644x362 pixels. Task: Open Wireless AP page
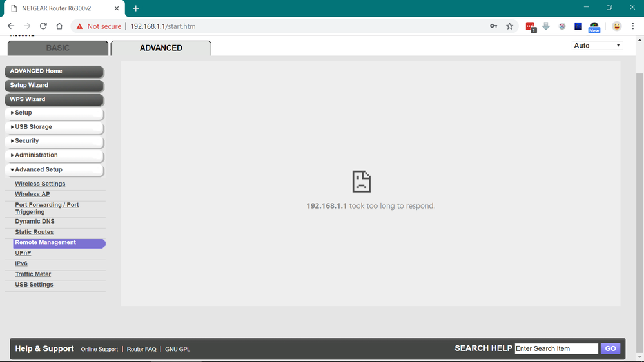[32, 194]
